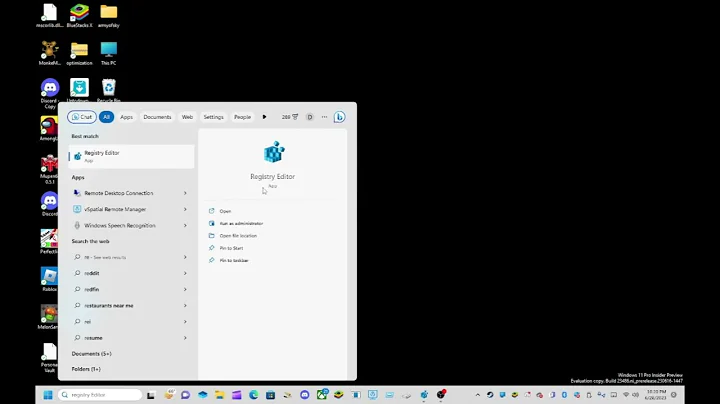This screenshot has height=404, width=720.
Task: Expand the reddit suggestion chevron
Action: tap(185, 273)
